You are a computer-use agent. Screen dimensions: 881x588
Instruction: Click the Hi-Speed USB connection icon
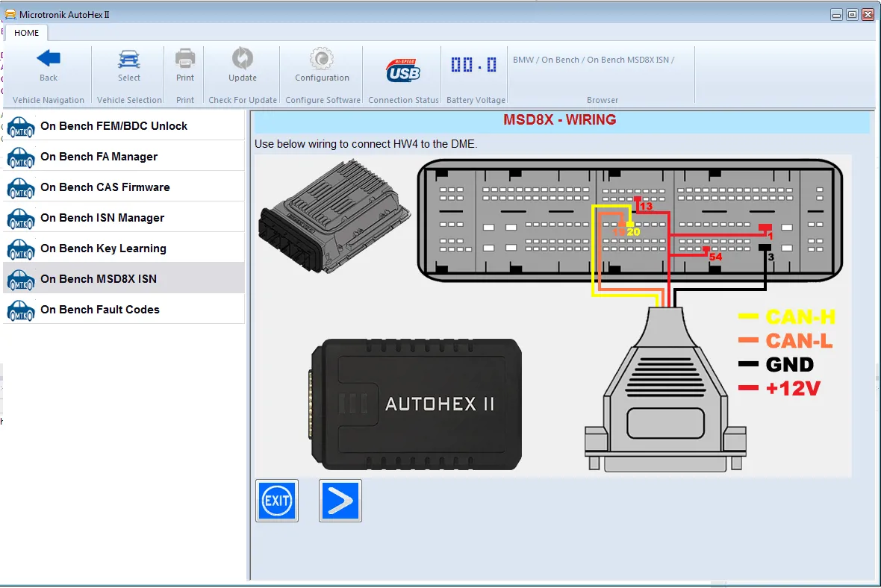point(403,71)
